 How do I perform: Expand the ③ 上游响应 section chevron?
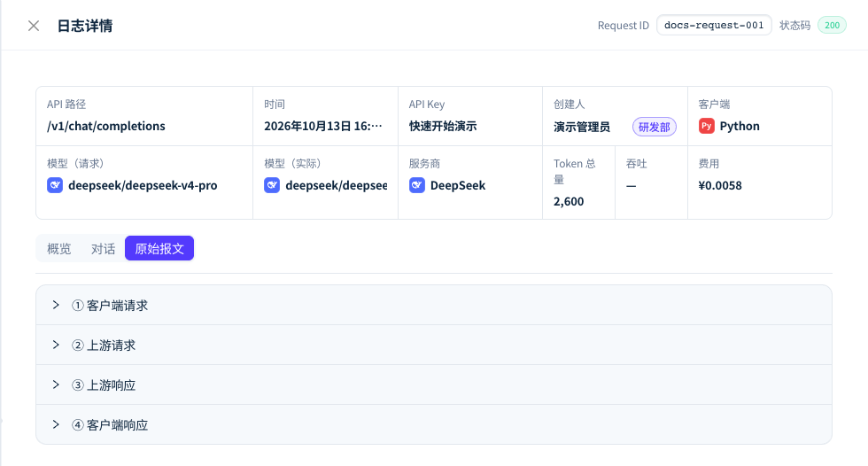coord(56,384)
